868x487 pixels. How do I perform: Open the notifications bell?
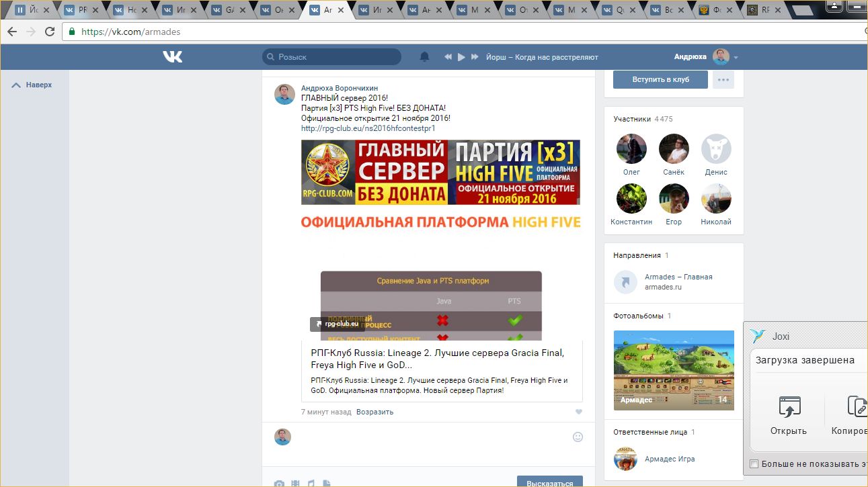tap(424, 57)
